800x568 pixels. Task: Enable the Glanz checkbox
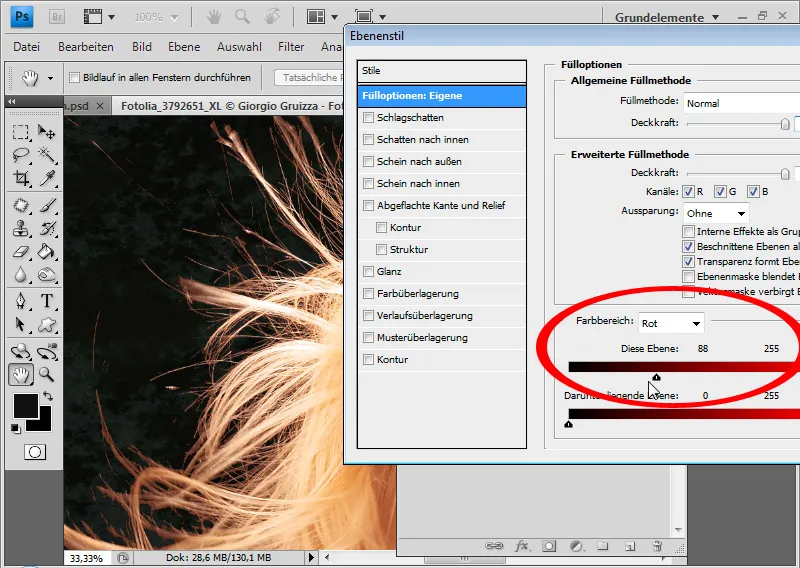pos(368,271)
